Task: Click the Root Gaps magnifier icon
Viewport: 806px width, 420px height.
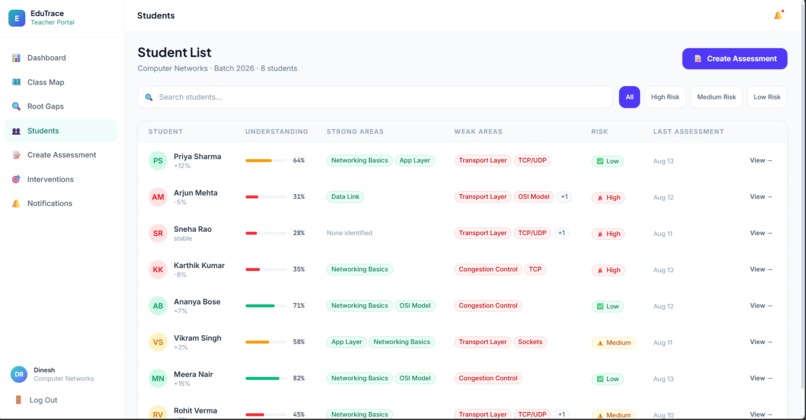Action: coord(16,106)
